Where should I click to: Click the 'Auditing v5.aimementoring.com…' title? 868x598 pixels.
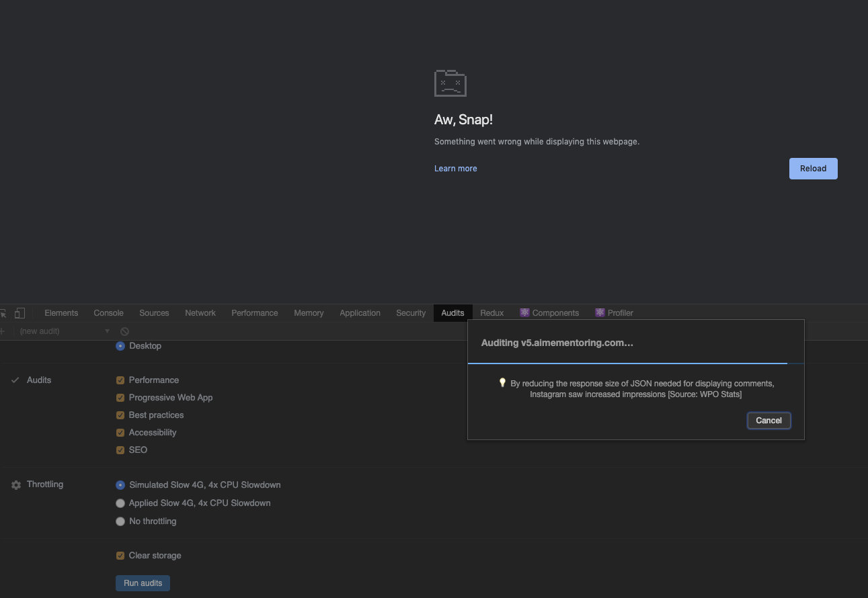557,343
